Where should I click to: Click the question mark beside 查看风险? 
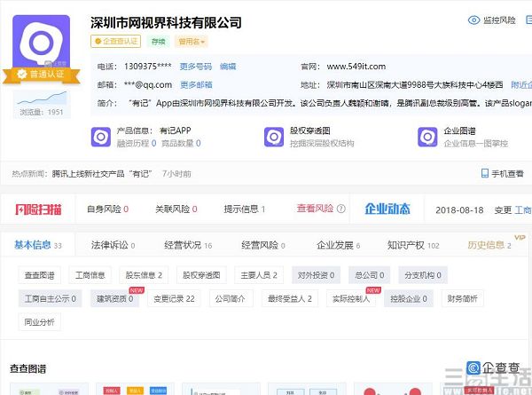tap(341, 209)
